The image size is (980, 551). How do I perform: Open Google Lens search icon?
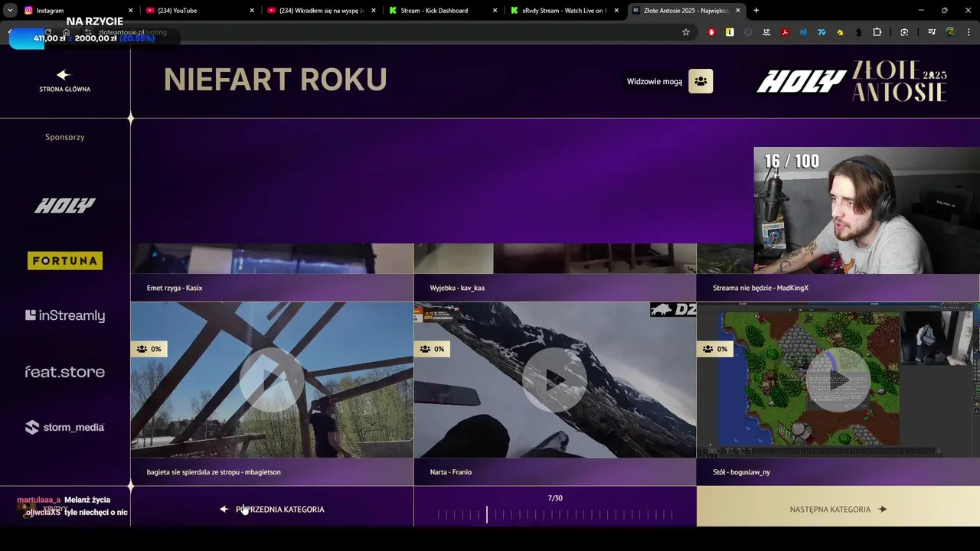coord(904,32)
